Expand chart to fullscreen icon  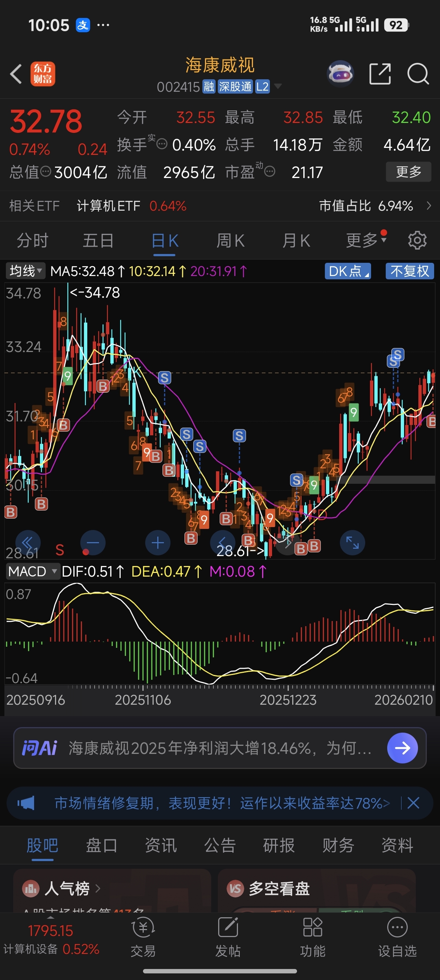(x=352, y=542)
